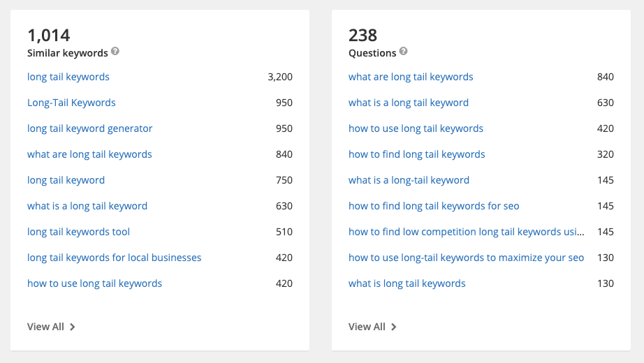644x363 pixels.
Task: Open 'how to find long tail keywords for seo'
Action: click(434, 206)
